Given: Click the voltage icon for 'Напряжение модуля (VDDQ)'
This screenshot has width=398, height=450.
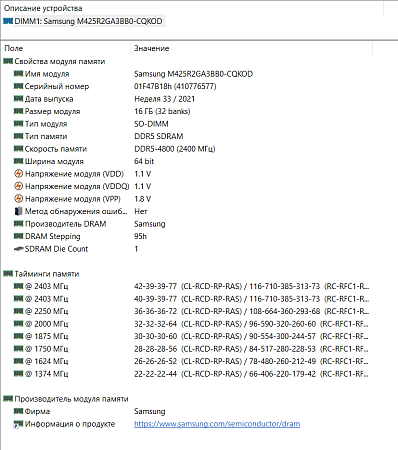Looking at the screenshot, I should (x=19, y=186).
